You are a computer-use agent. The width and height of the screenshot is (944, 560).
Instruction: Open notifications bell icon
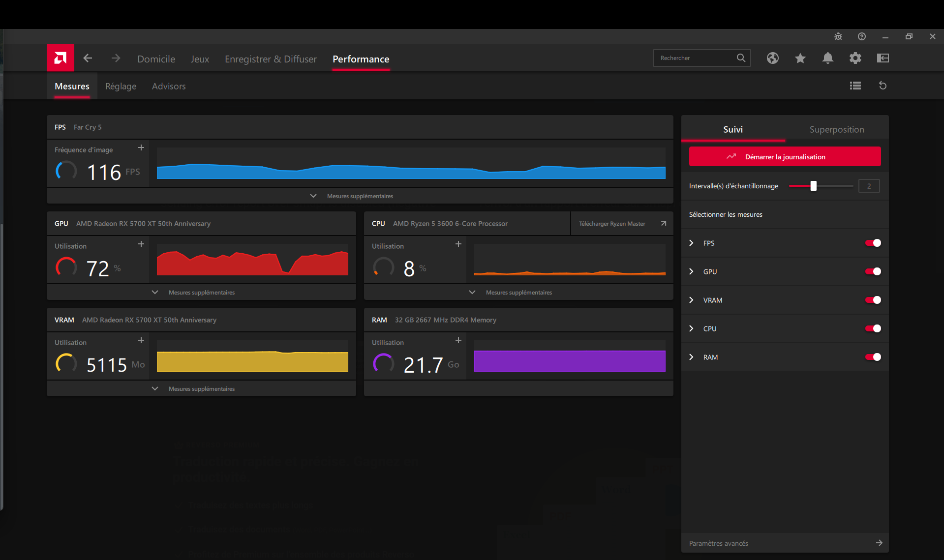(827, 58)
